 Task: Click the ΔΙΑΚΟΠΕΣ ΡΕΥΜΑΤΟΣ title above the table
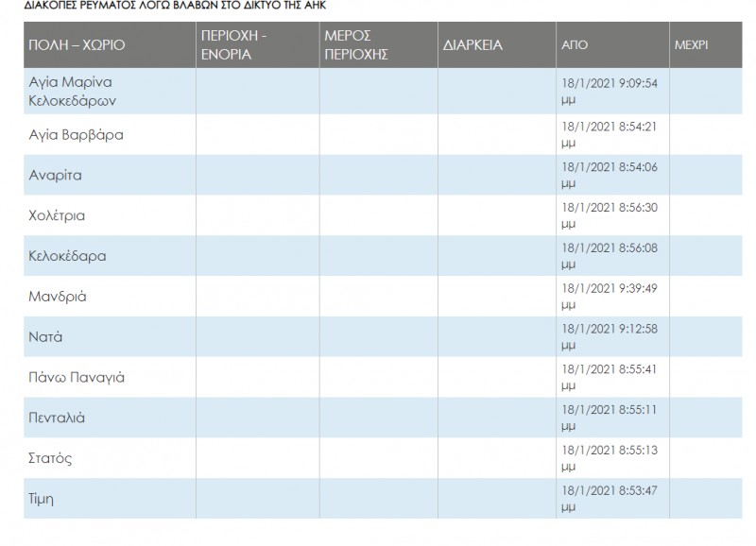tap(175, 6)
